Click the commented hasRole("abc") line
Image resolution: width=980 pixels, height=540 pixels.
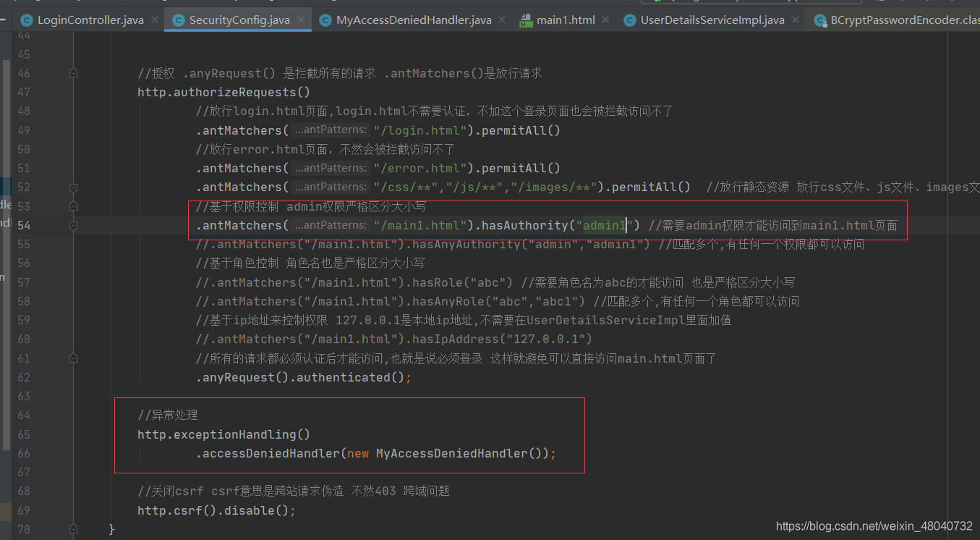click(x=495, y=282)
